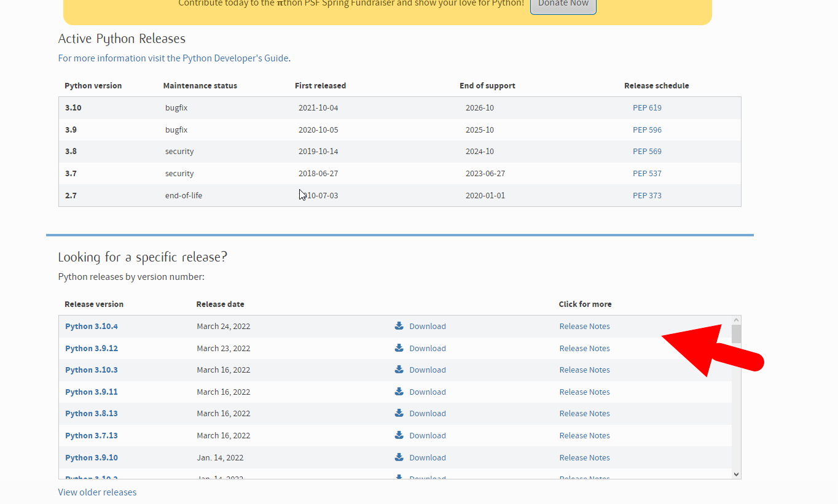This screenshot has height=504, width=838.
Task: Open the Python 3.9.12 release page
Action: coord(92,348)
